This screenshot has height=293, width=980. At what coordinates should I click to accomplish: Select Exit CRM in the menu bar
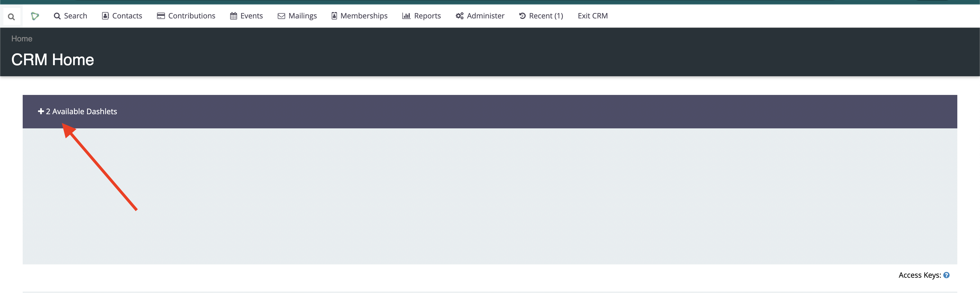[592, 16]
